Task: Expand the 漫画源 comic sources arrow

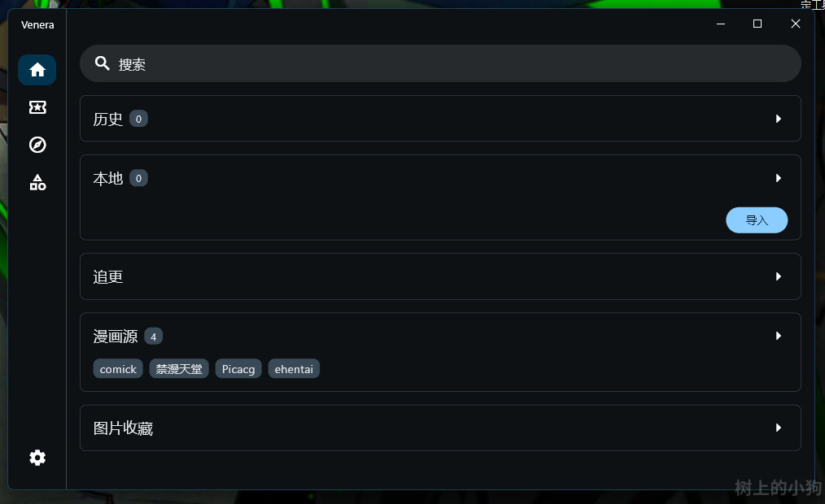Action: click(778, 336)
